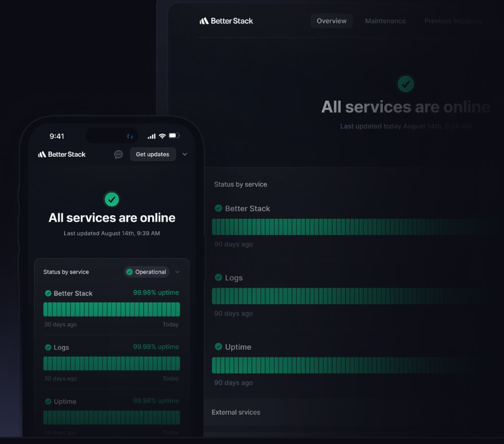Click Last updated August 14th text on phone
The width and height of the screenshot is (504, 444).
(112, 233)
